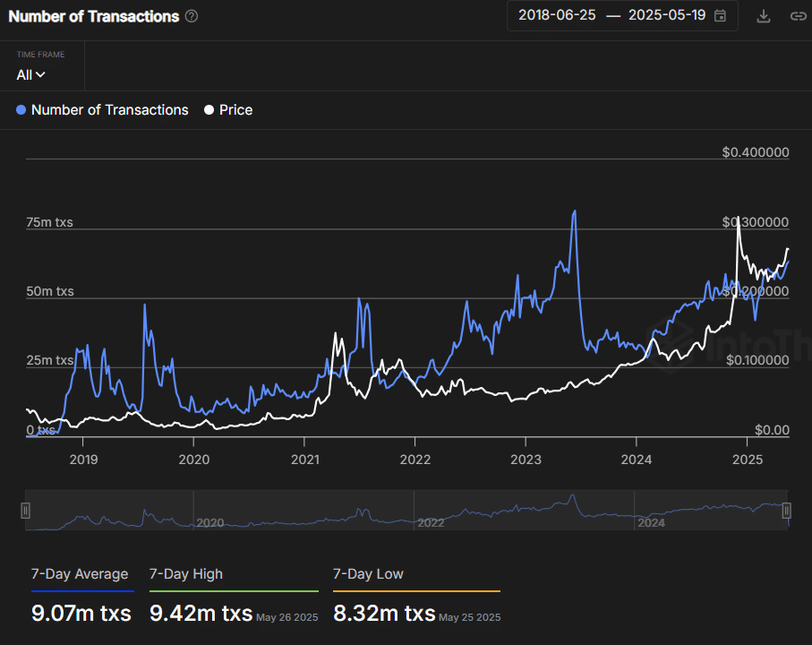This screenshot has height=645, width=812.
Task: Select the 7-Day High tab
Action: [x=186, y=574]
